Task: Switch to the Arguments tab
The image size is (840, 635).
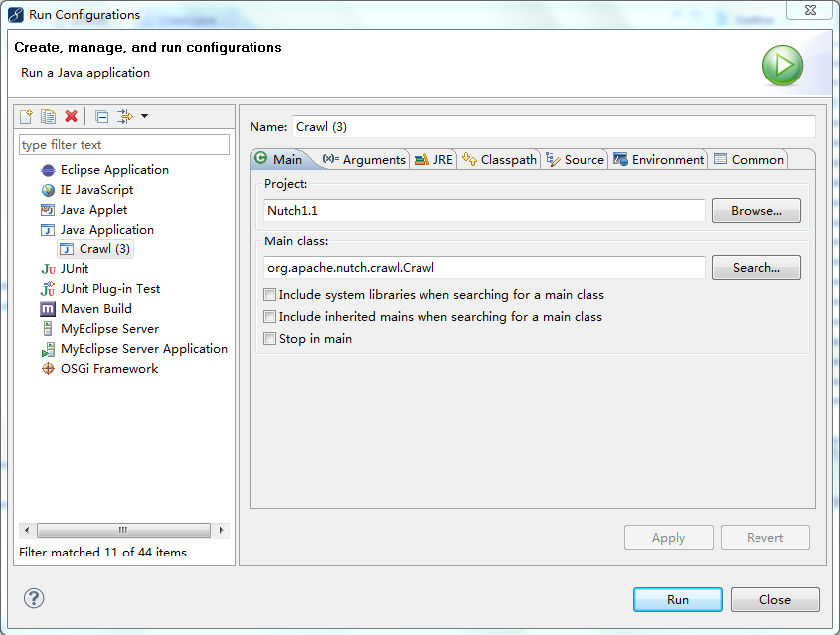Action: (x=365, y=160)
